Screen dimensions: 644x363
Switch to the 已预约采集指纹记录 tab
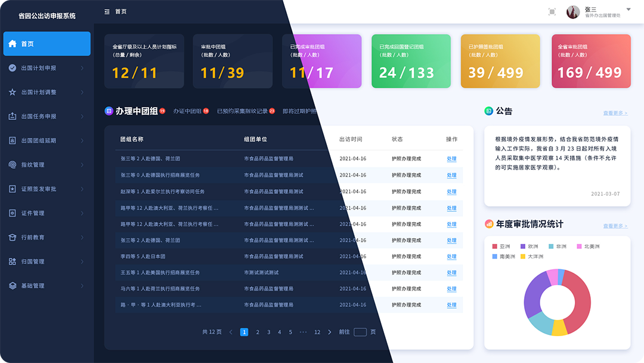tap(242, 111)
